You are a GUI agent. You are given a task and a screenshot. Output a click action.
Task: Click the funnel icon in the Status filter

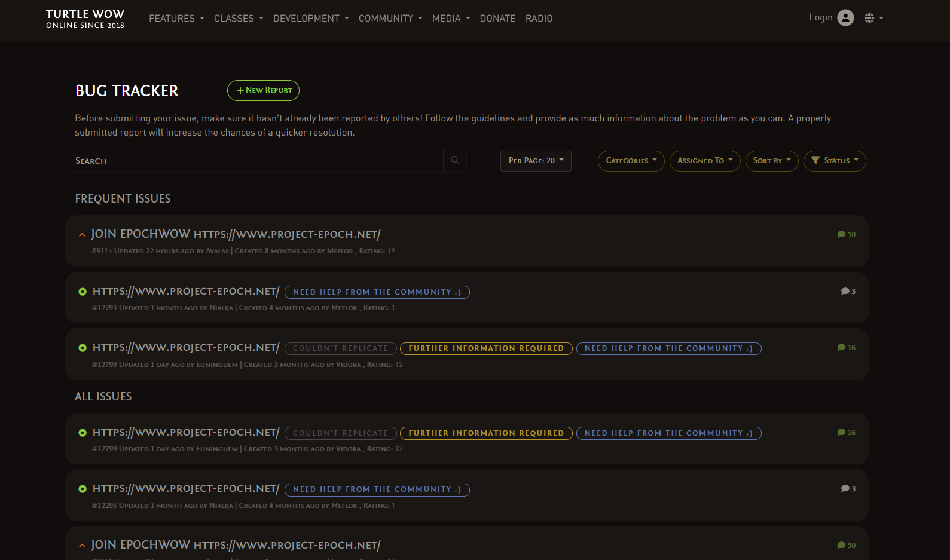tap(815, 160)
